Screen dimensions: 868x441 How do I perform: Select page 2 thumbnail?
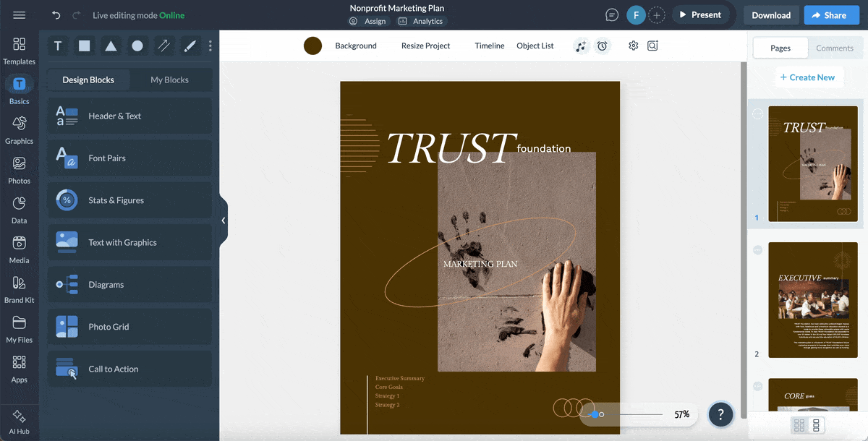[812, 300]
